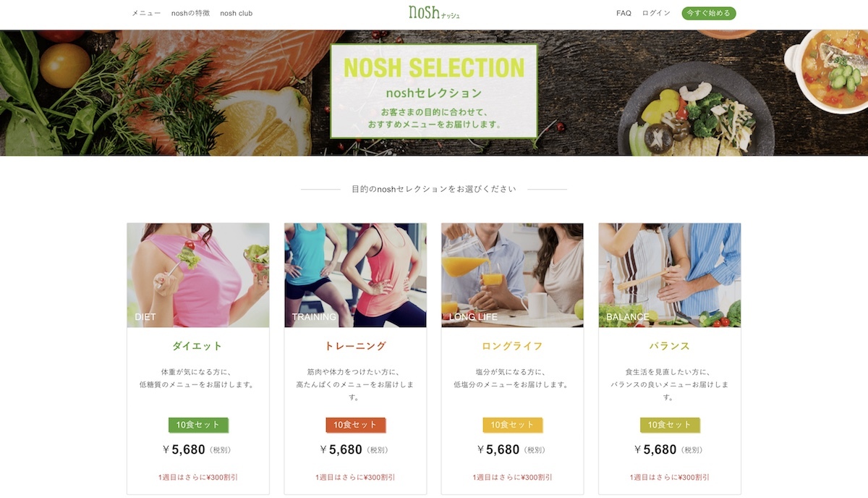Choose the yellow 10食セット long life button
This screenshot has width=868, height=498.
[513, 425]
